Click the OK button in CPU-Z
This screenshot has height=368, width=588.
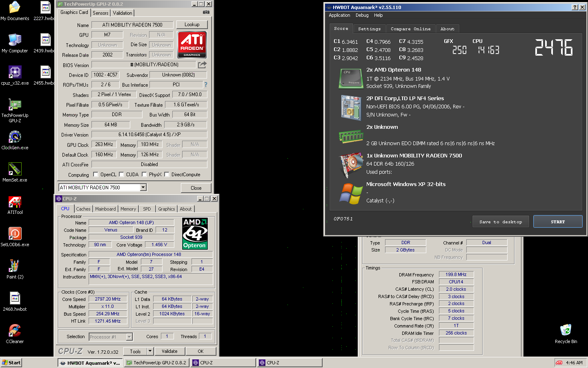[x=200, y=351]
